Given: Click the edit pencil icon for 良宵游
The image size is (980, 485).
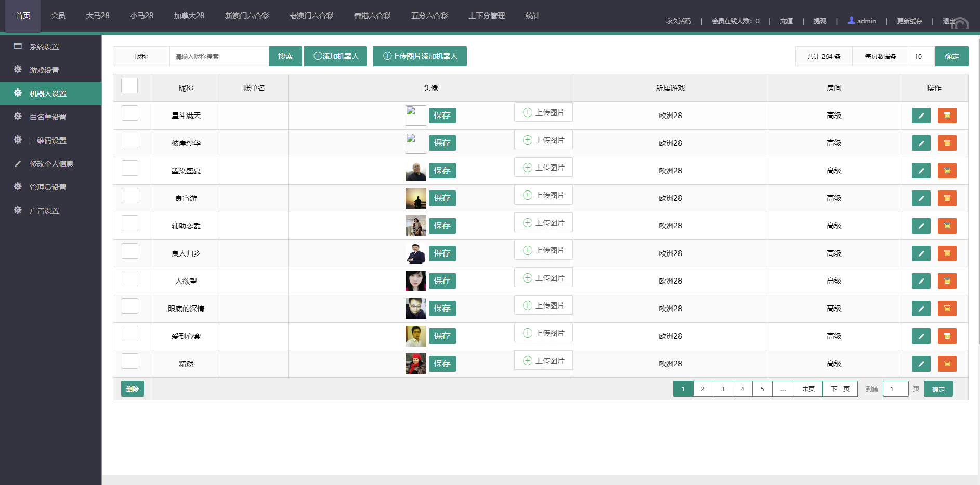Looking at the screenshot, I should tap(921, 198).
